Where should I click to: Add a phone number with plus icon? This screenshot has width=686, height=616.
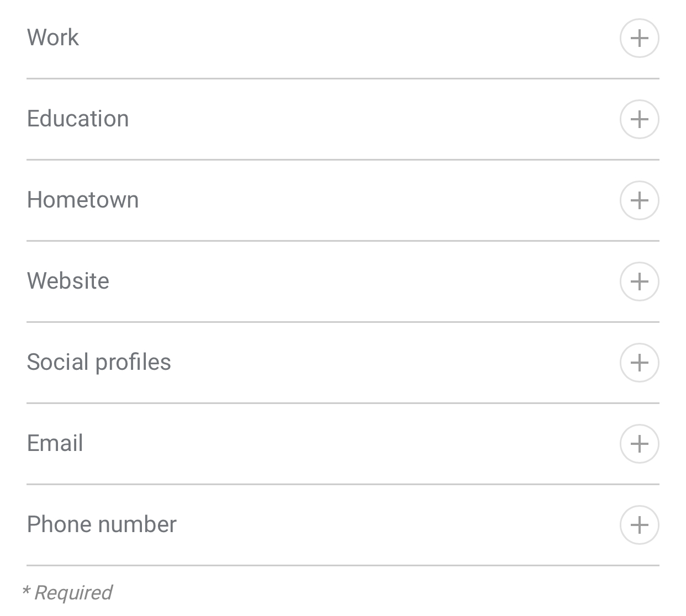[x=639, y=525]
